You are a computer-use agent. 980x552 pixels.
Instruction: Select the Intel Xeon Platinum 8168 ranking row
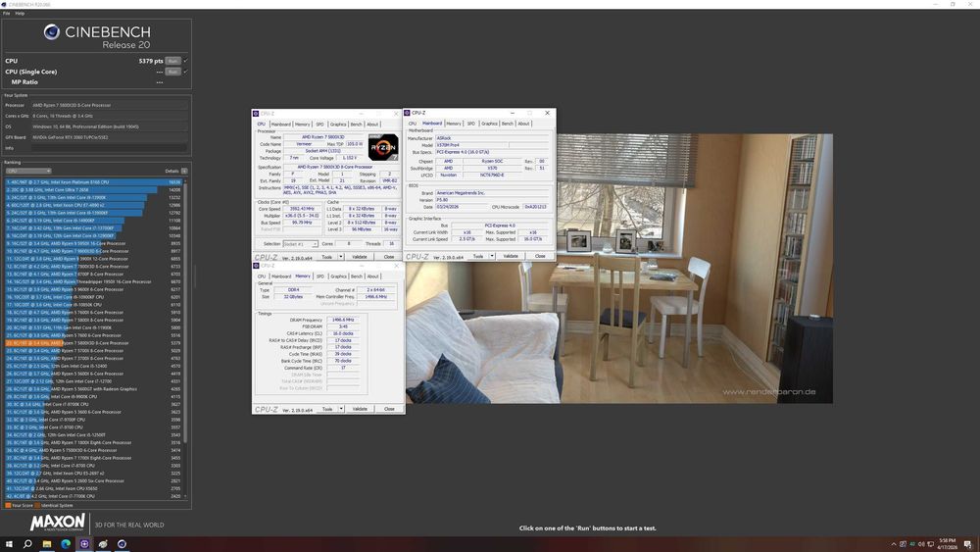pos(94,182)
